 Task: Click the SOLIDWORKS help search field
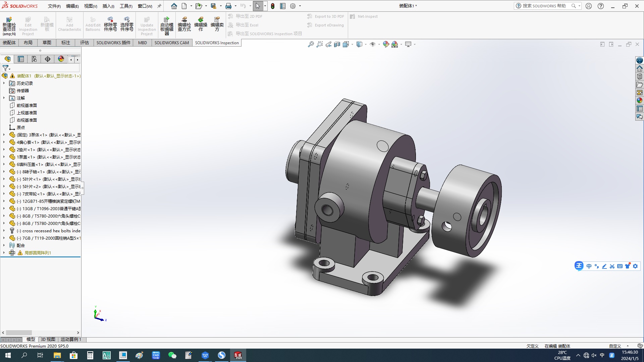coord(544,6)
